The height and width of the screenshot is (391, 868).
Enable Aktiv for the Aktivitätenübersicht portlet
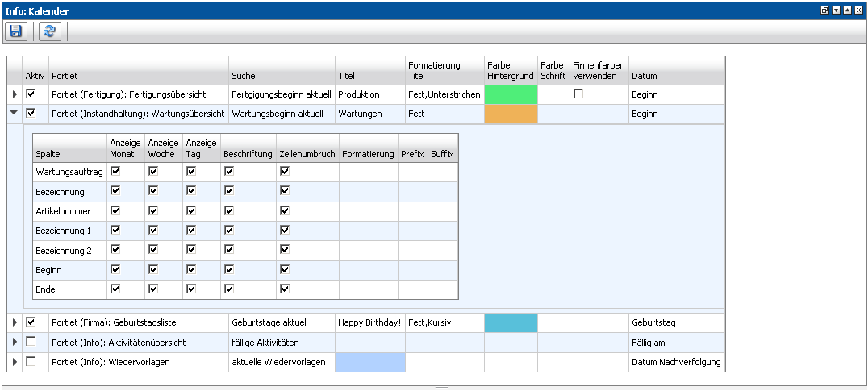tap(31, 342)
